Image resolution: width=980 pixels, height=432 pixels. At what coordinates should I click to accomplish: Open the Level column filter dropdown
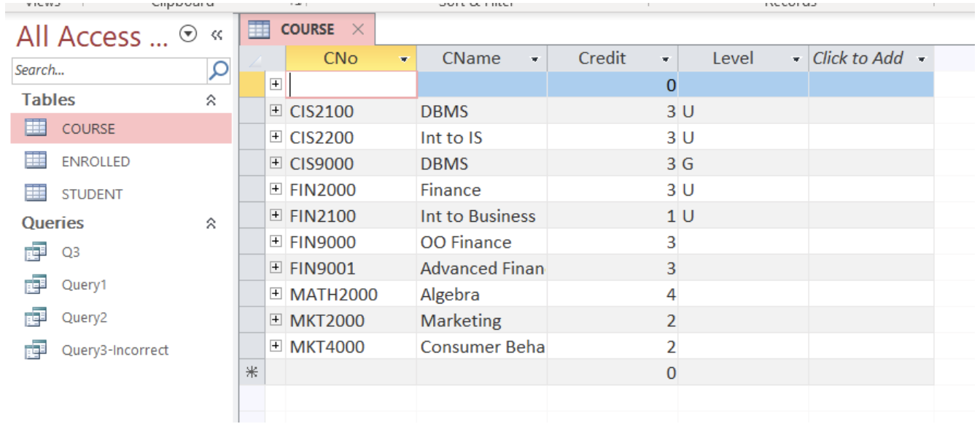pos(796,58)
